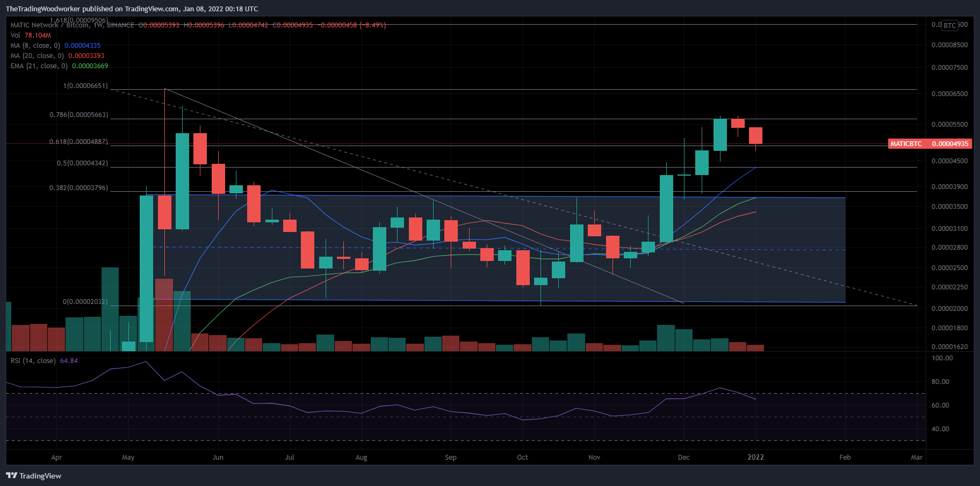Click the Sep label on time axis
This screenshot has height=486, width=980.
click(x=451, y=458)
